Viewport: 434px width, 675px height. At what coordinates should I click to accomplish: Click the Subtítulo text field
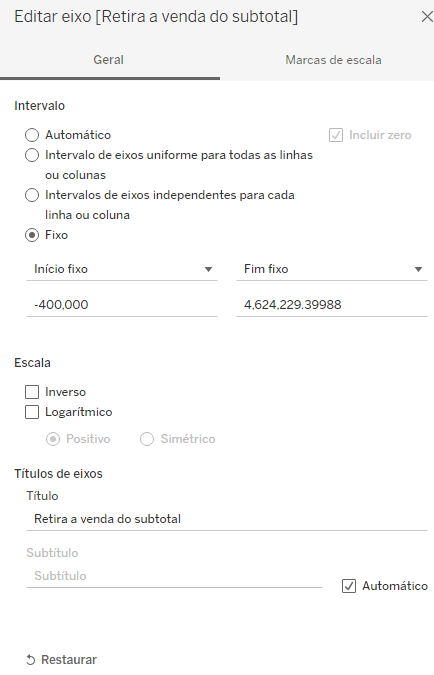(x=174, y=576)
